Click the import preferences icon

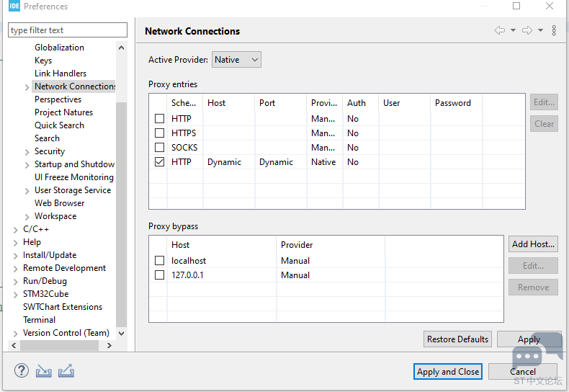point(44,371)
